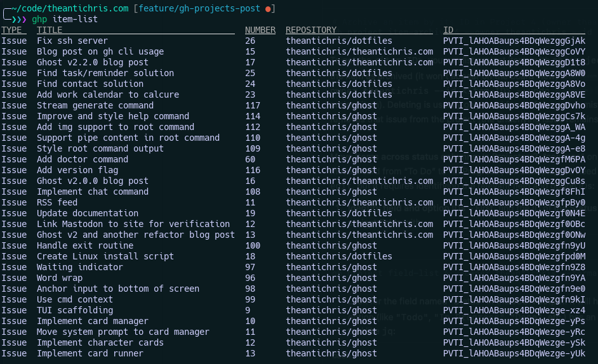The height and width of the screenshot is (364, 598).
Task: Click the ID column header
Action: (x=448, y=30)
